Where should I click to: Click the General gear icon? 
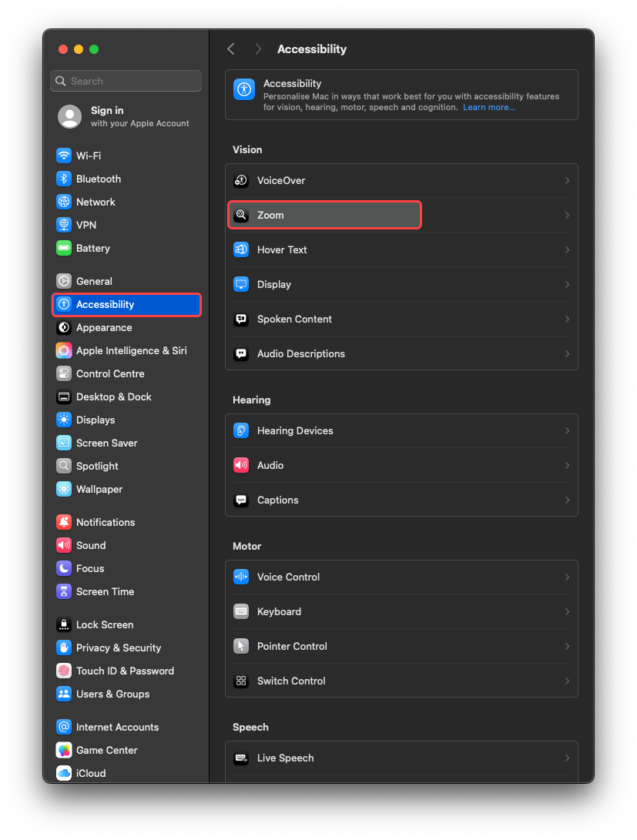pyautogui.click(x=64, y=281)
